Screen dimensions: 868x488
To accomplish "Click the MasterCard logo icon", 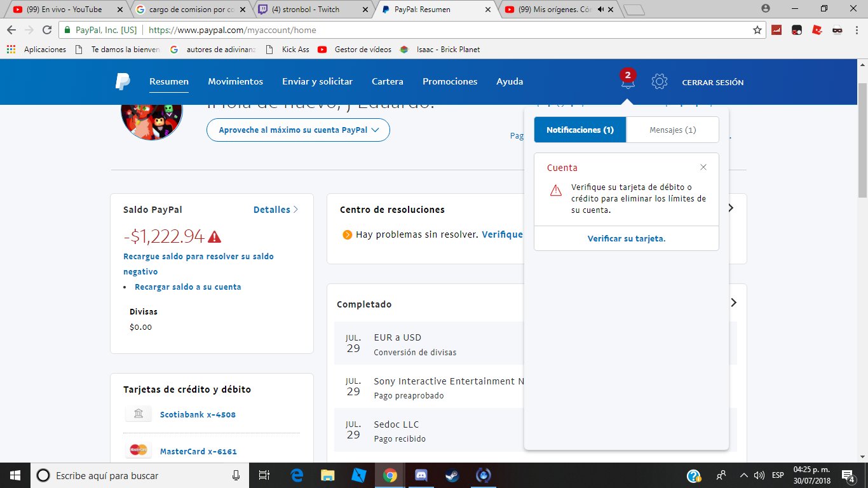I will tap(139, 451).
